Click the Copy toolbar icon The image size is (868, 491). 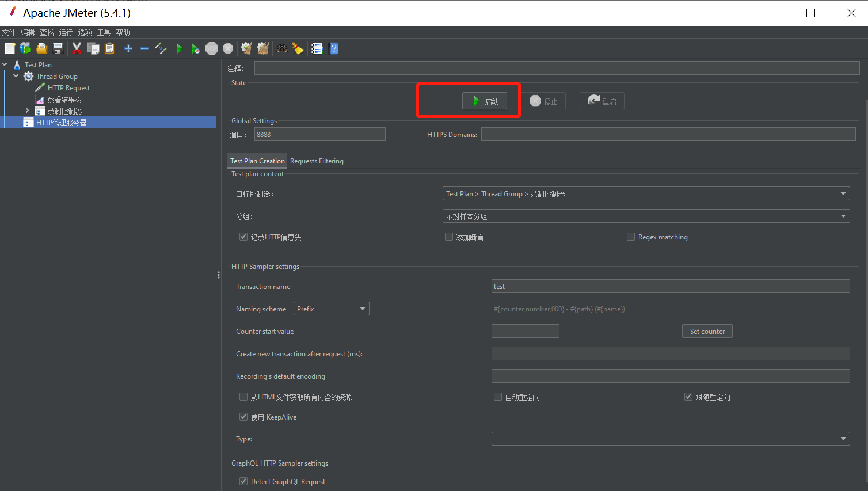click(x=93, y=49)
